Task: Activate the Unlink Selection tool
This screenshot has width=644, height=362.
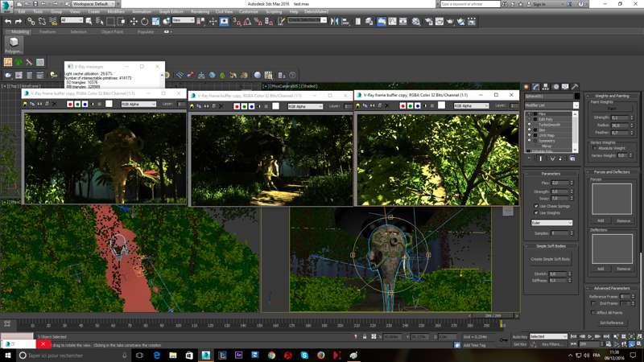Action: click(42, 22)
